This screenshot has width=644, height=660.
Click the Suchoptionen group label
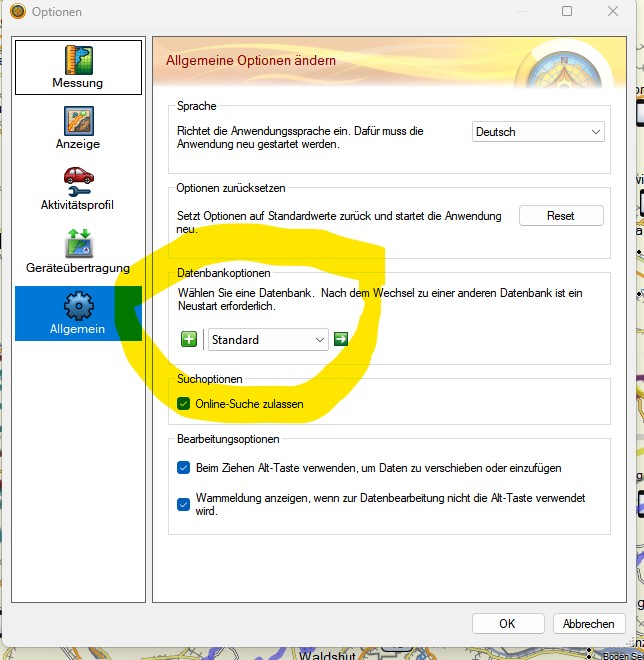210,379
